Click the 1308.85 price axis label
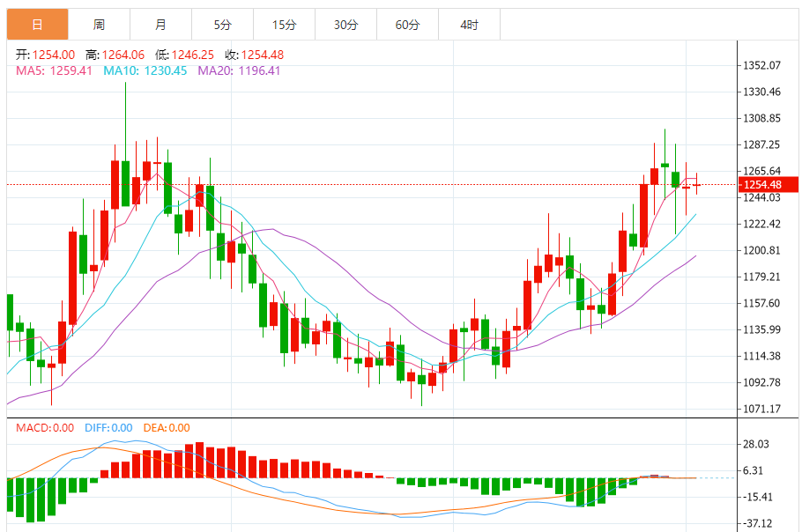Screen dimensions: 802x532 [761, 118]
